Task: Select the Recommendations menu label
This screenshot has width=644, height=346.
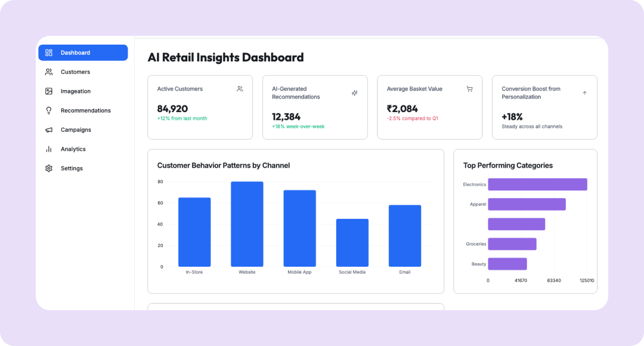Action: click(x=86, y=110)
